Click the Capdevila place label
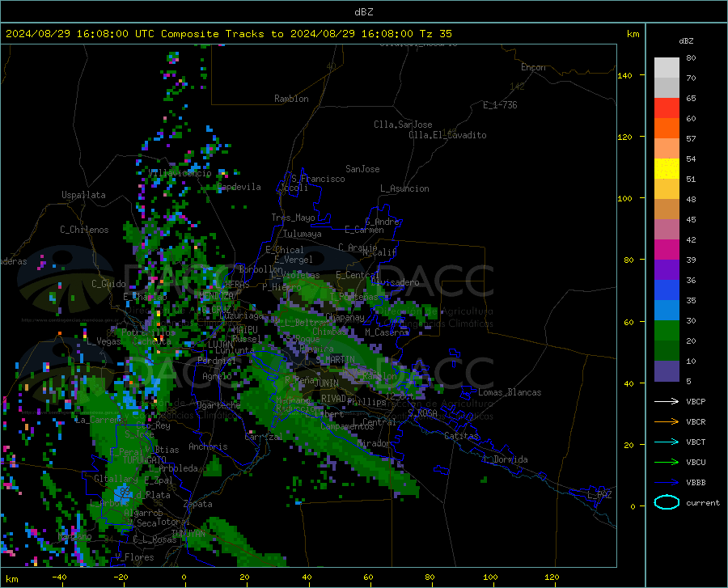Viewport: 728px width, 588px height. pyautogui.click(x=239, y=187)
